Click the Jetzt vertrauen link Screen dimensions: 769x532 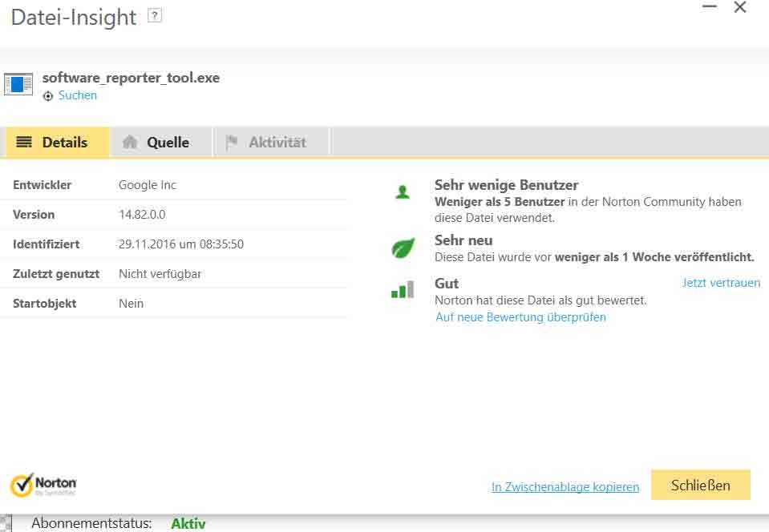[721, 283]
